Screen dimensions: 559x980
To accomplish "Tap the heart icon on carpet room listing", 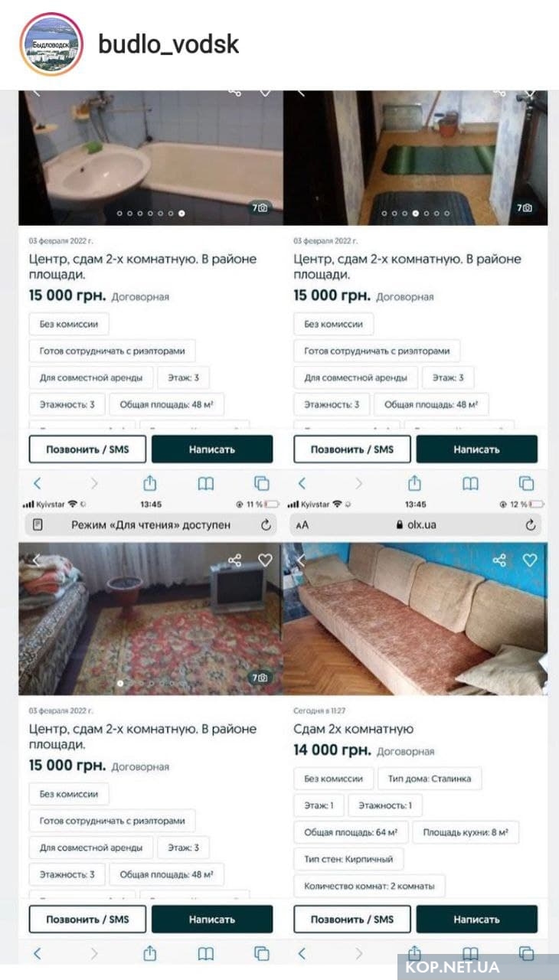I will coord(265,560).
